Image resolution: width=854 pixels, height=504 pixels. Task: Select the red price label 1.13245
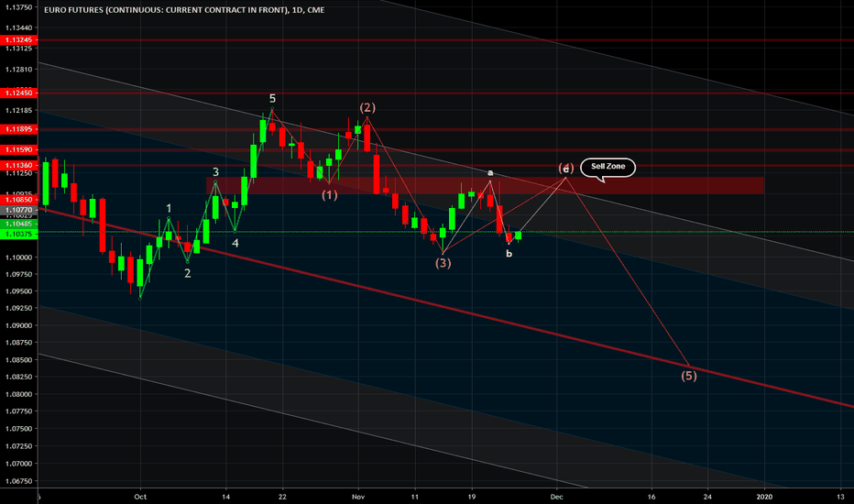coord(19,39)
